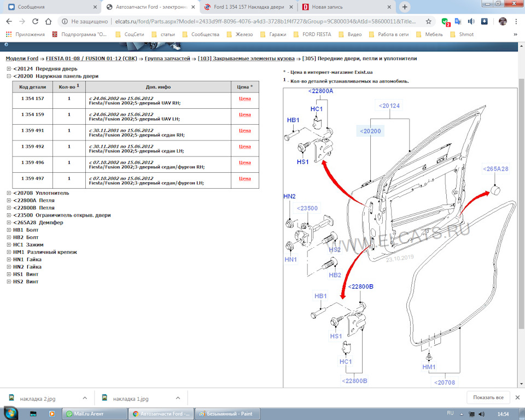Screen dimensions: 525x420
Task: Expand the <23500 Ограничитель открыв. двери group
Action: click(x=9, y=215)
